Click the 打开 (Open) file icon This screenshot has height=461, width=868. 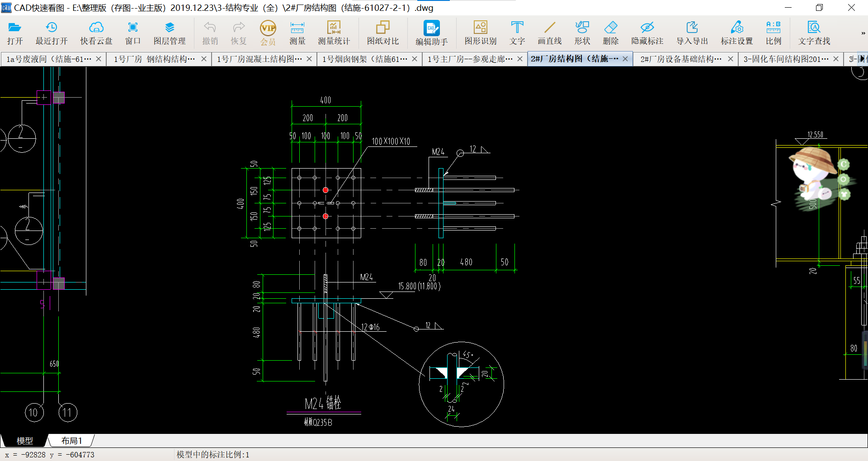[15, 33]
